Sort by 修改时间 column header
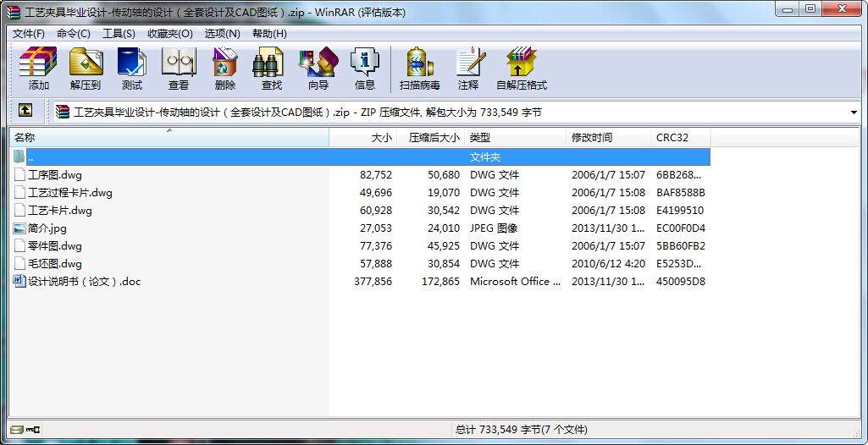Viewport: 868px width, 445px height. click(x=608, y=137)
